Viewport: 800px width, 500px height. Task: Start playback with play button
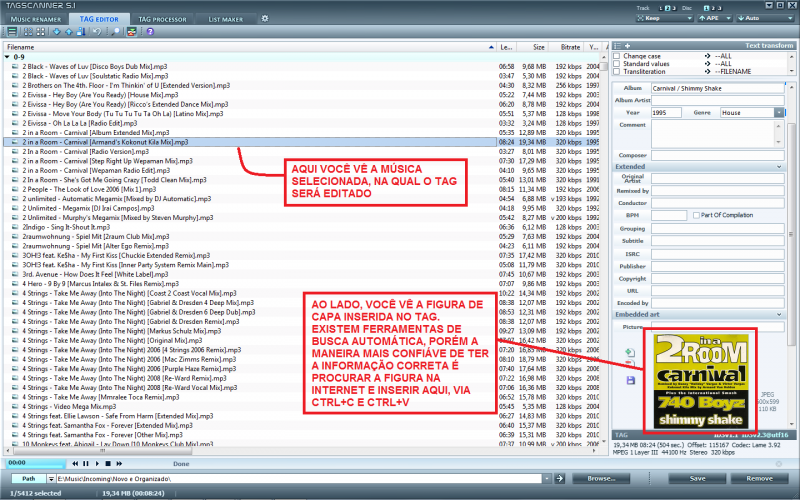click(97, 464)
